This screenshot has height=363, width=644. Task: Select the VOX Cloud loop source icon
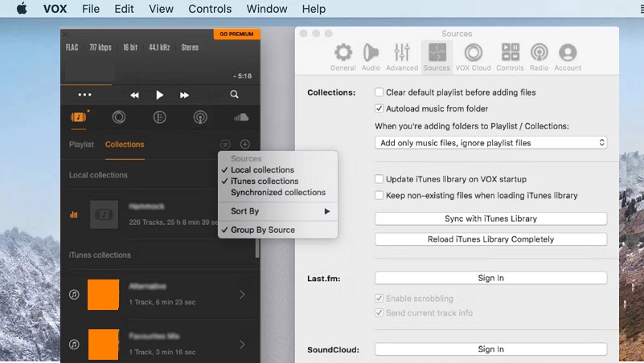coord(119,117)
